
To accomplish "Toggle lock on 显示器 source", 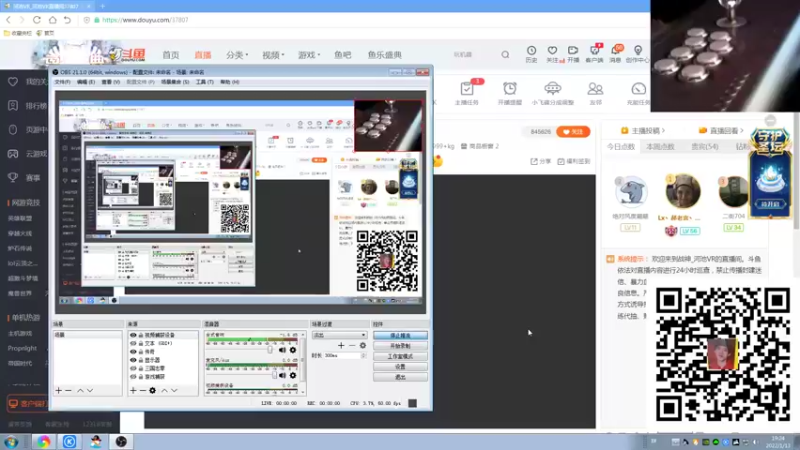I will pos(141,360).
